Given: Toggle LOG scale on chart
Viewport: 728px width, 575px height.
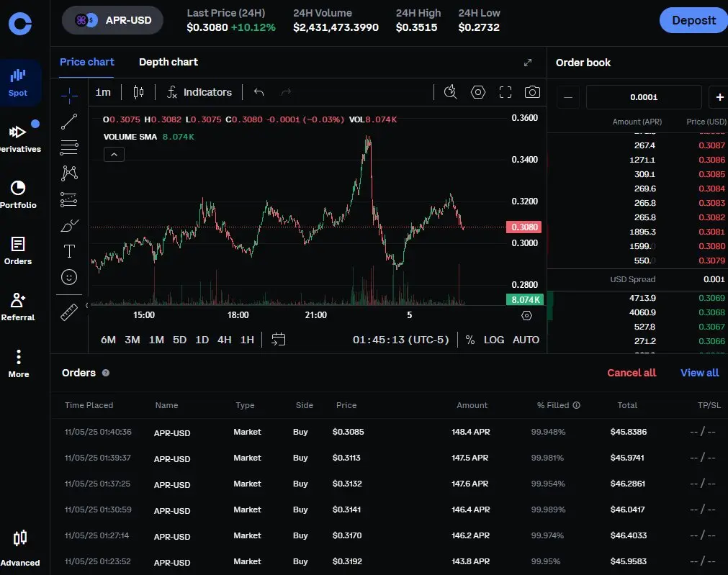Looking at the screenshot, I should pos(493,340).
